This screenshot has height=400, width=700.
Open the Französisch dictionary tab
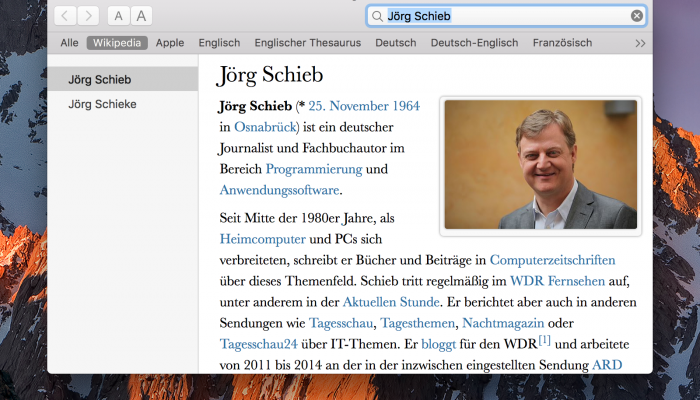coord(562,43)
